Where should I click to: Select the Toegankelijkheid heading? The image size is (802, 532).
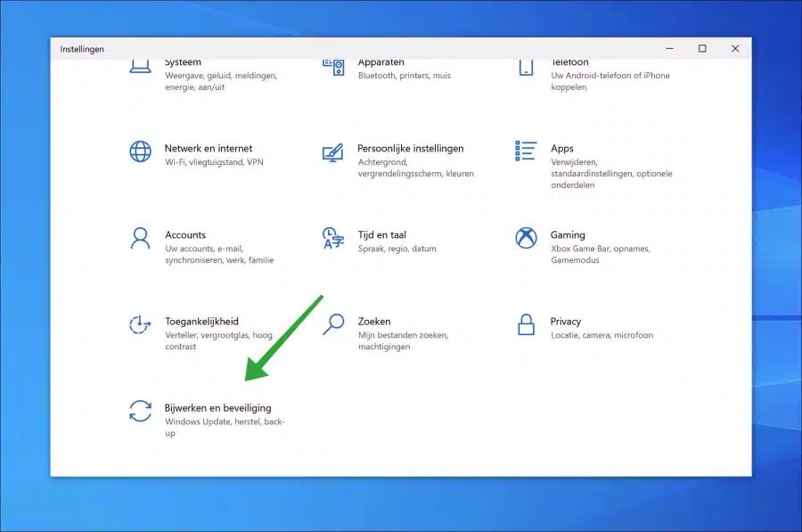[201, 321]
